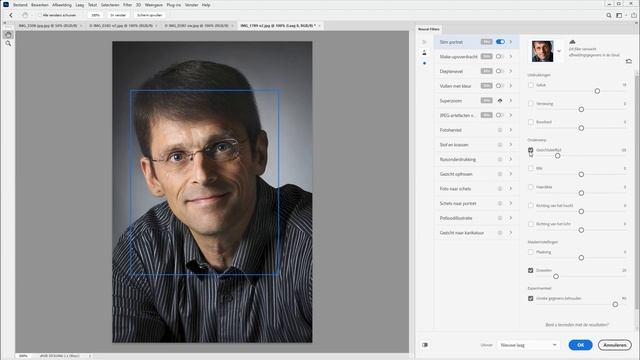Screen dimensions: 640x360
Task: Click the Schets naar portret info icon
Action: click(x=500, y=203)
